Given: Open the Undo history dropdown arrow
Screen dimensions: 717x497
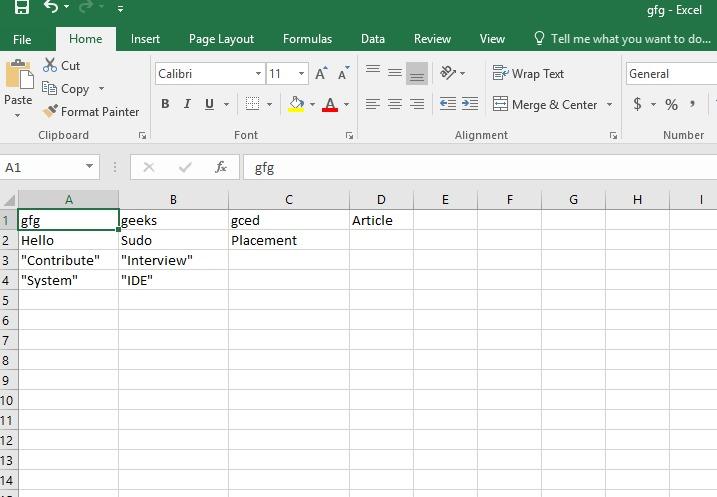Looking at the screenshot, I should (67, 7).
